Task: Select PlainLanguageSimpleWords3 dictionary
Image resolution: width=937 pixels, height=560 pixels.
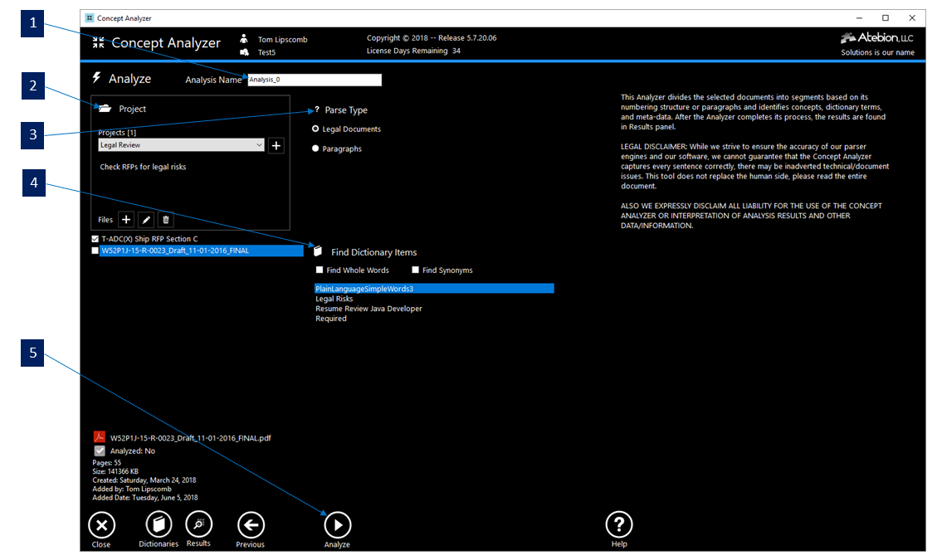Action: [434, 289]
